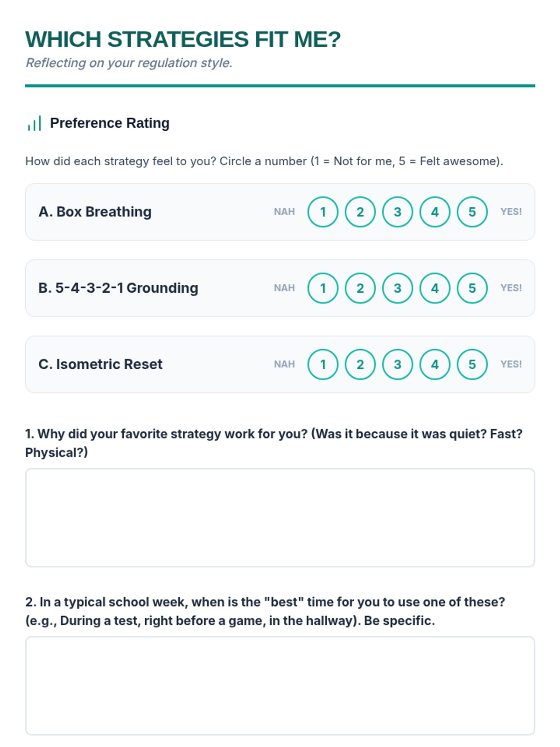Select rating 2 for 5-4-3-2-1 Grounding

(360, 288)
